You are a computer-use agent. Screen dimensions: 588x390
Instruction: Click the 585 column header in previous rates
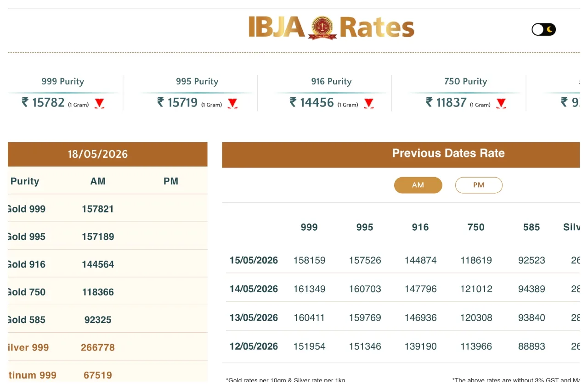[531, 227]
